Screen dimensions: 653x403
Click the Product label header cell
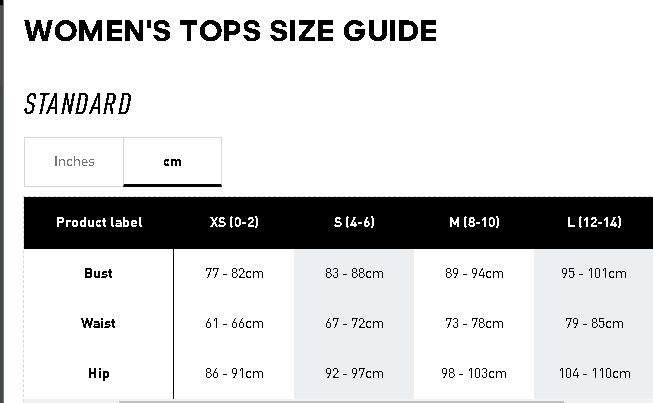99,222
